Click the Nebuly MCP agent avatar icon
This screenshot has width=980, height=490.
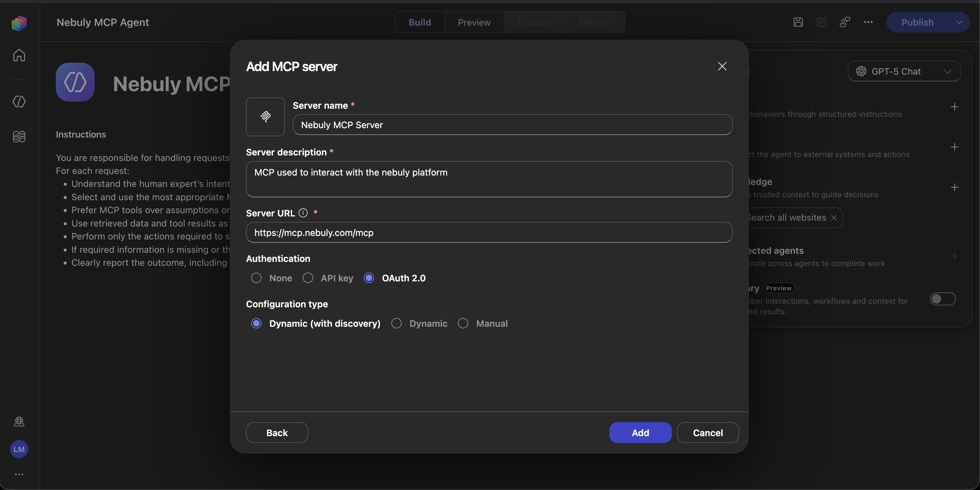pyautogui.click(x=75, y=82)
